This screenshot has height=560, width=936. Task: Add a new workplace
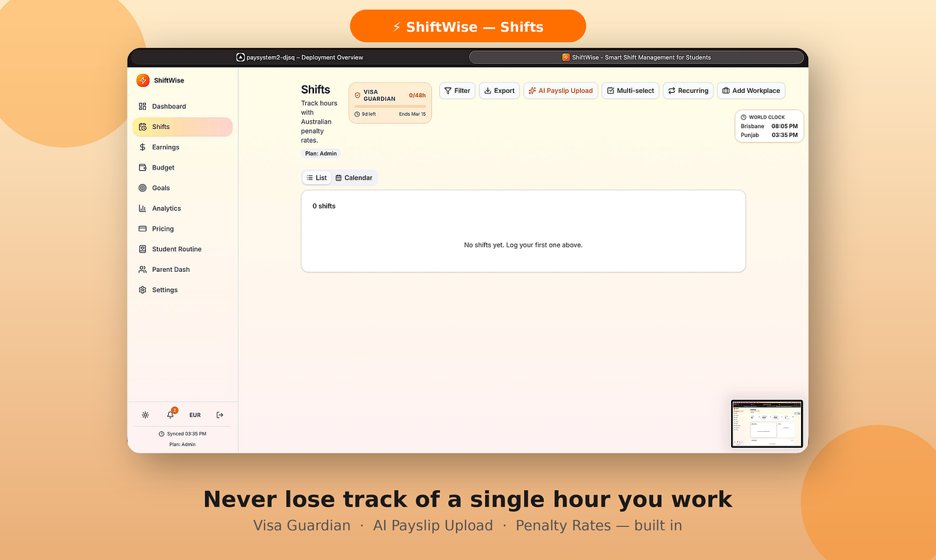click(x=751, y=91)
